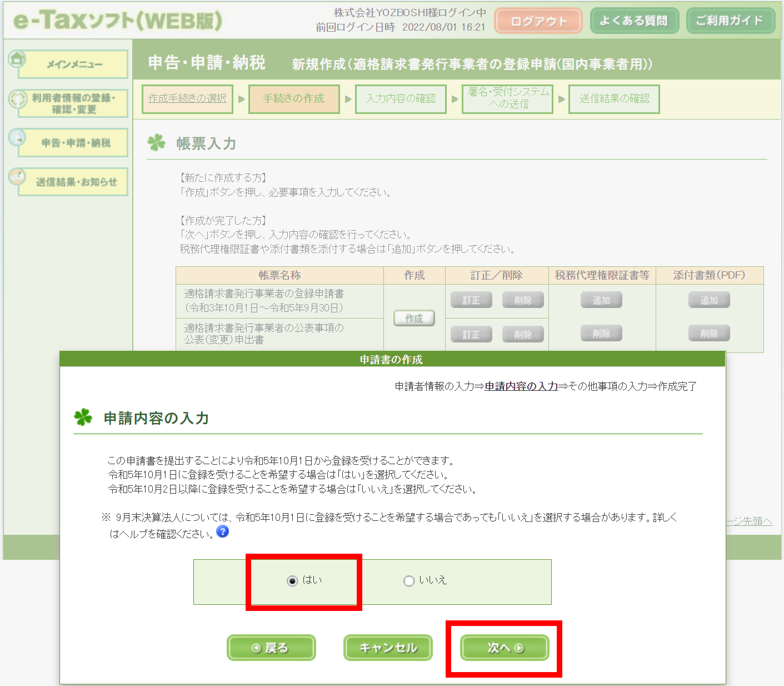The height and width of the screenshot is (686, 784).
Task: Click the 税務代理権限証書等 column header
Action: (x=602, y=275)
